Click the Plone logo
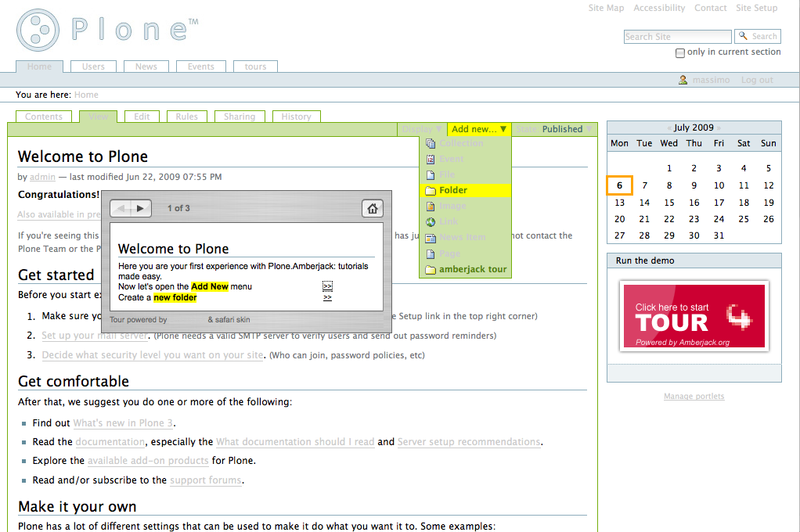Screen dimensions: 800x532 (107, 30)
